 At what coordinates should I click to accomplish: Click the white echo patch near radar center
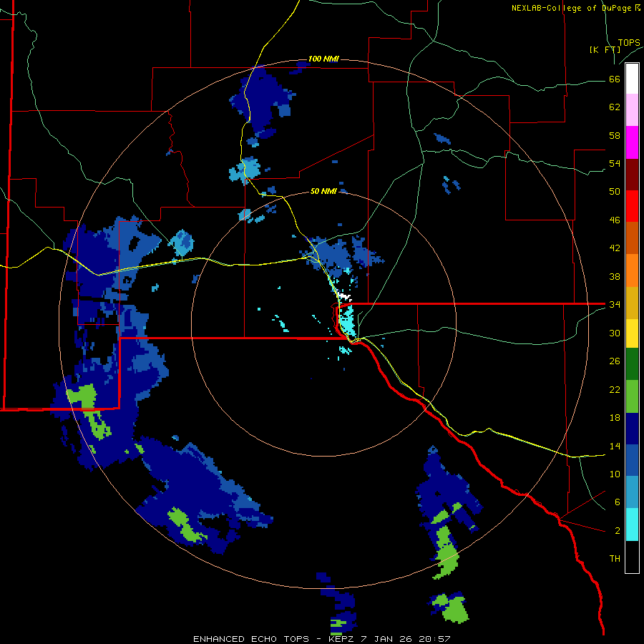click(344, 296)
